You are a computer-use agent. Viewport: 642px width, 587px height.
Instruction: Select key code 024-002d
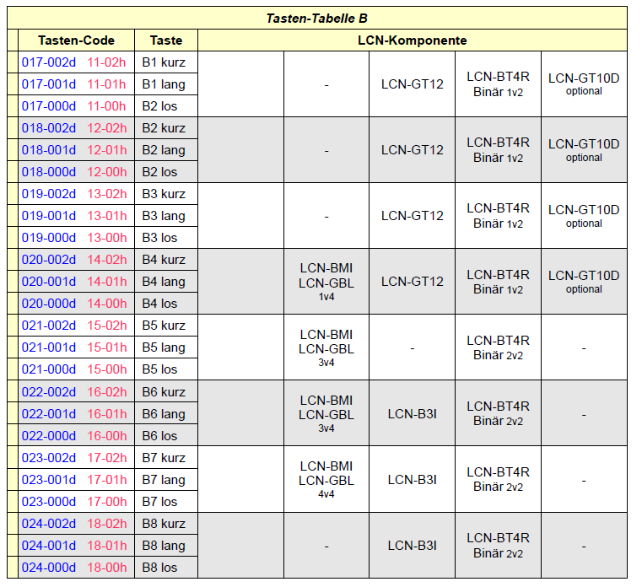(49, 524)
